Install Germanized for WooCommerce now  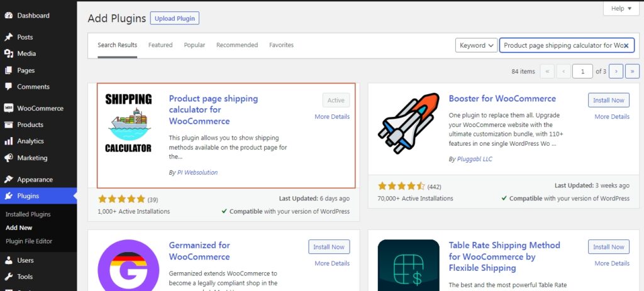[329, 247]
